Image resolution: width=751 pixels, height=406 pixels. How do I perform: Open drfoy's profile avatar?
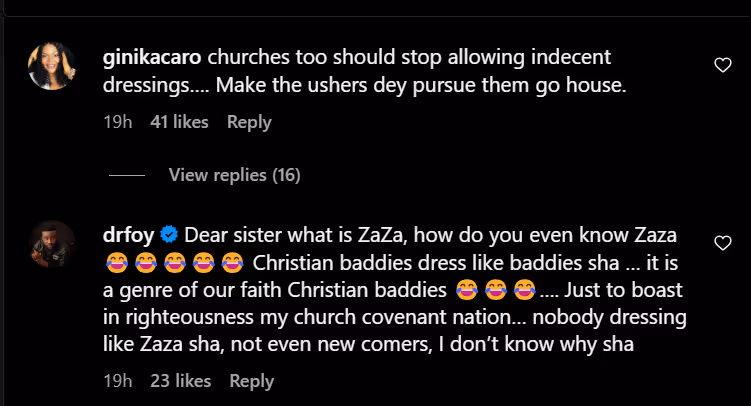pos(52,244)
